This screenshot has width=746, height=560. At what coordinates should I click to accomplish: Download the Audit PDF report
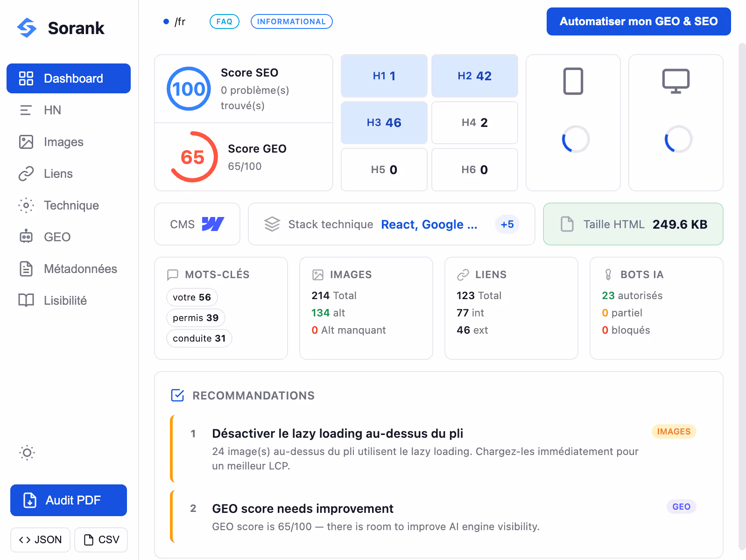point(69,500)
